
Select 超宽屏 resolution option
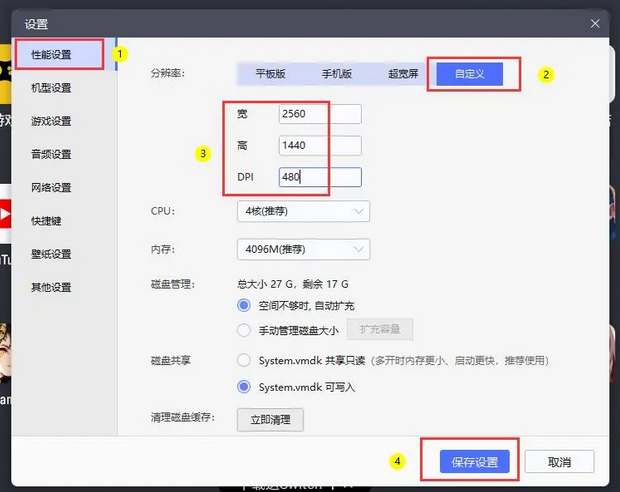(x=402, y=74)
